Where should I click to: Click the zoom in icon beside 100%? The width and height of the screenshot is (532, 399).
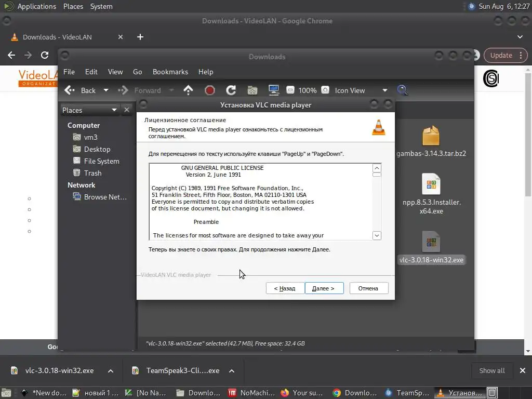click(x=325, y=90)
